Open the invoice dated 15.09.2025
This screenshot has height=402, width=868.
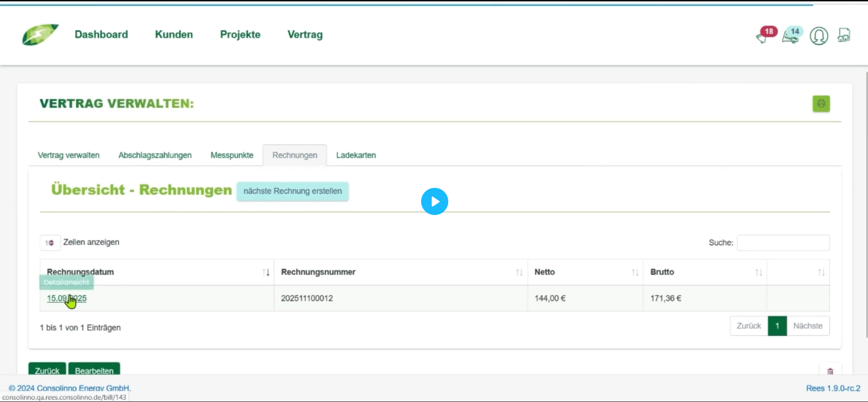67,298
